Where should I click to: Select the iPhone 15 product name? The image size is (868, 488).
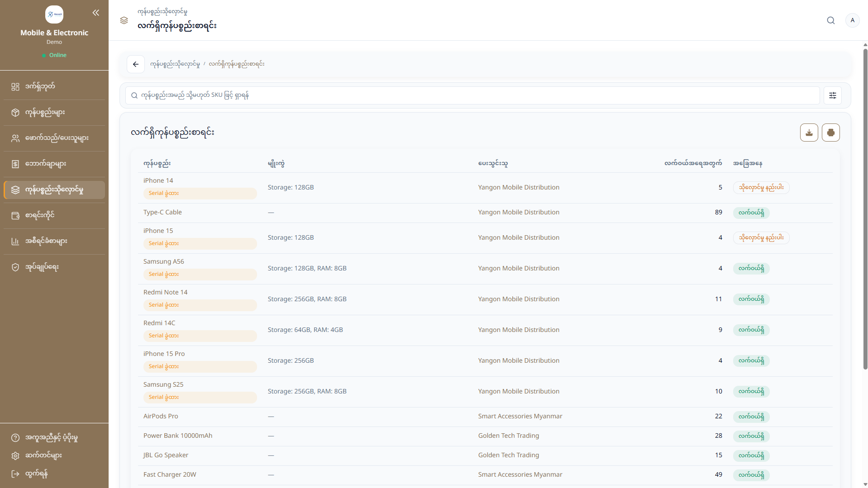[x=158, y=231]
